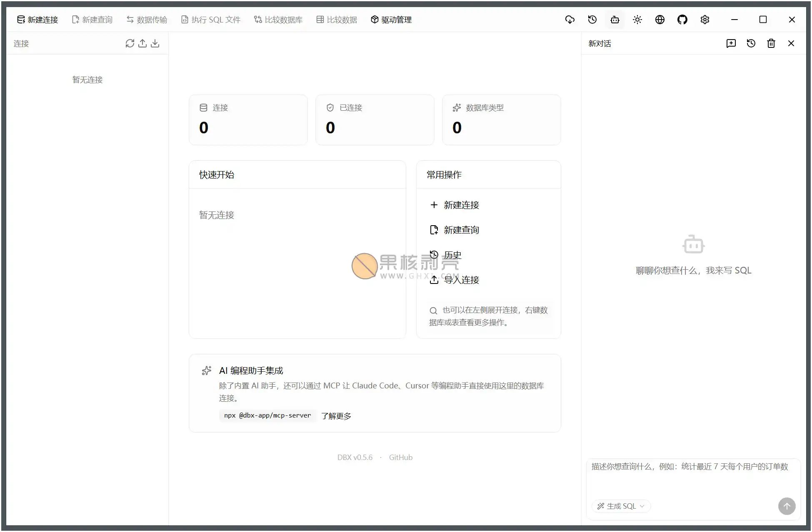812x532 pixels.
Task: Click the AI 编程助手集成 heading
Action: 251,370
